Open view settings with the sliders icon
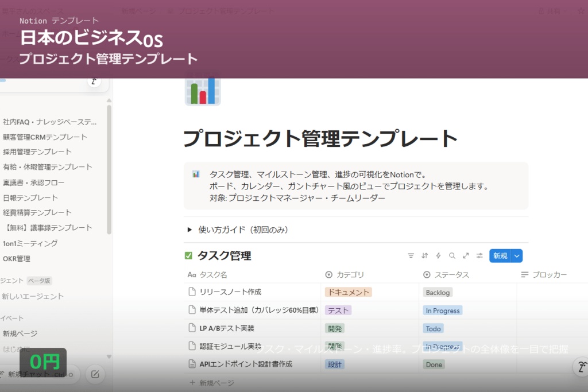Screen dimensions: 588x392 coord(478,255)
